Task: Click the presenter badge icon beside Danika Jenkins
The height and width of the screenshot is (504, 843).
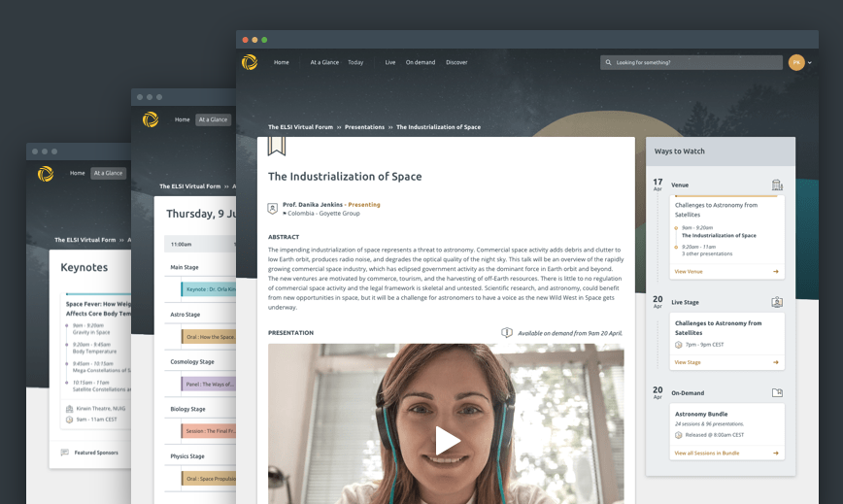Action: pyautogui.click(x=273, y=209)
